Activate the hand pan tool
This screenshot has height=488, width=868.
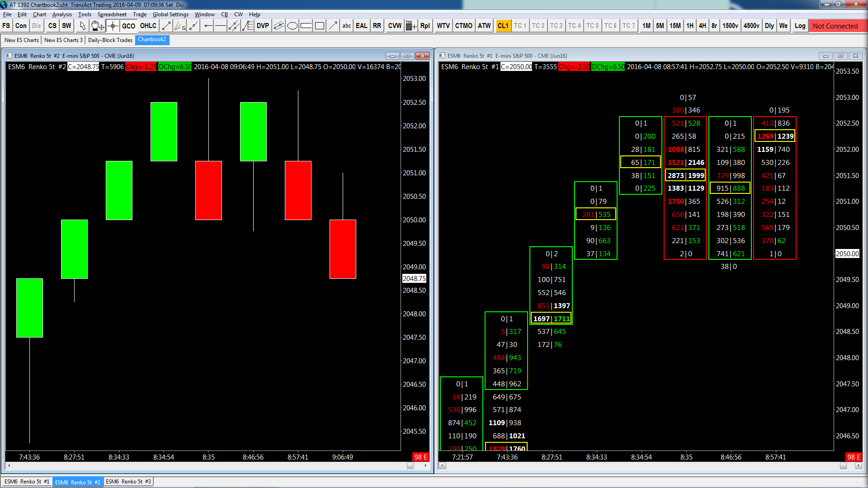coord(97,26)
